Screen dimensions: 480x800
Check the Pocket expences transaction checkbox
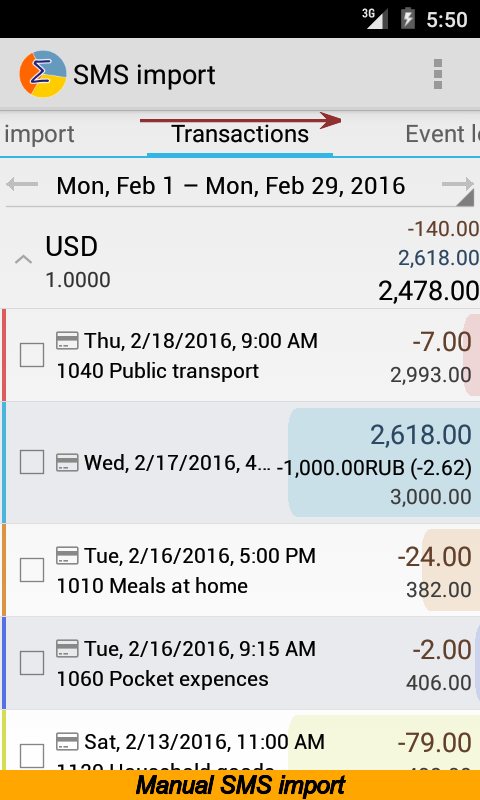coord(32,663)
